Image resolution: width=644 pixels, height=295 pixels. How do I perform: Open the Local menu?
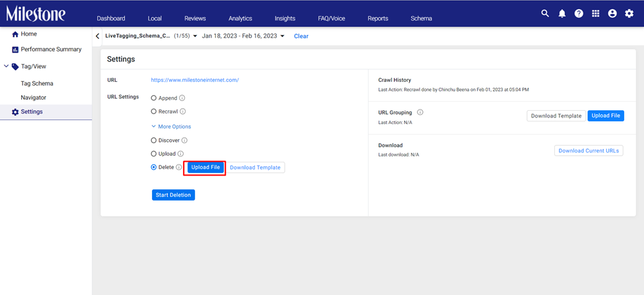(x=155, y=18)
